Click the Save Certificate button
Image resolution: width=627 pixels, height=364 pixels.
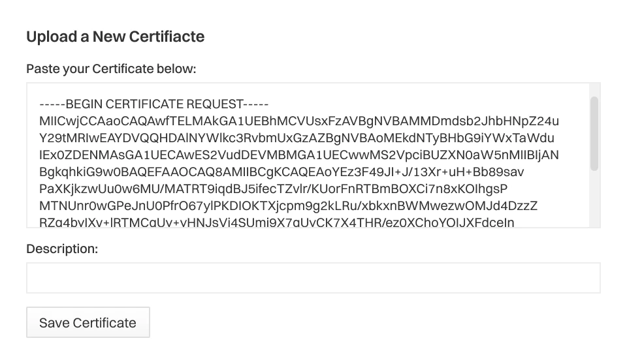(88, 322)
